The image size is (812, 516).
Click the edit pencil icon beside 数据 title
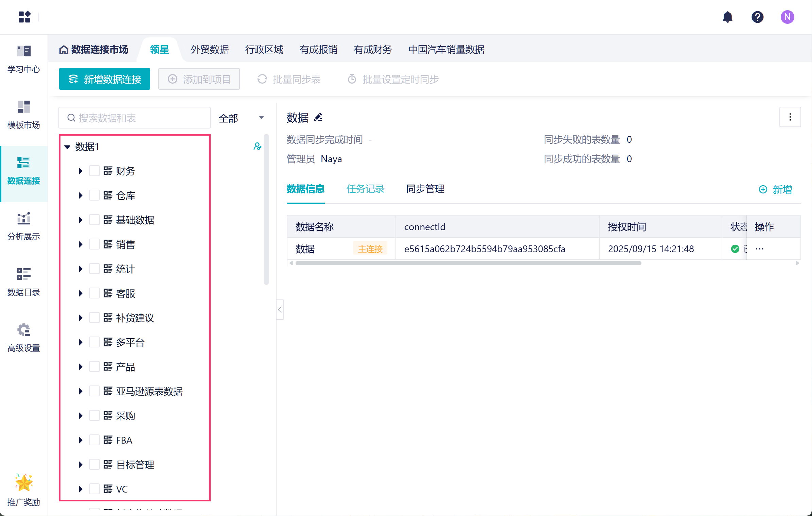pos(318,118)
